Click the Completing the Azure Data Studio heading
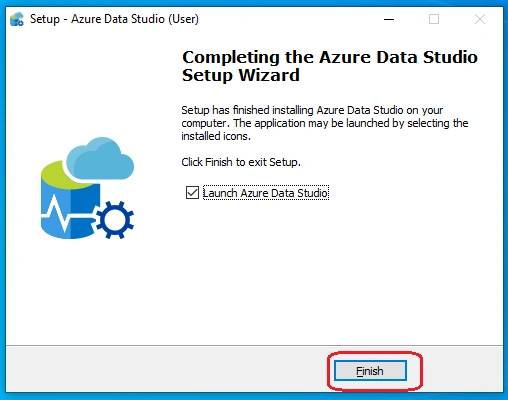This screenshot has width=508, height=400. tap(330, 57)
